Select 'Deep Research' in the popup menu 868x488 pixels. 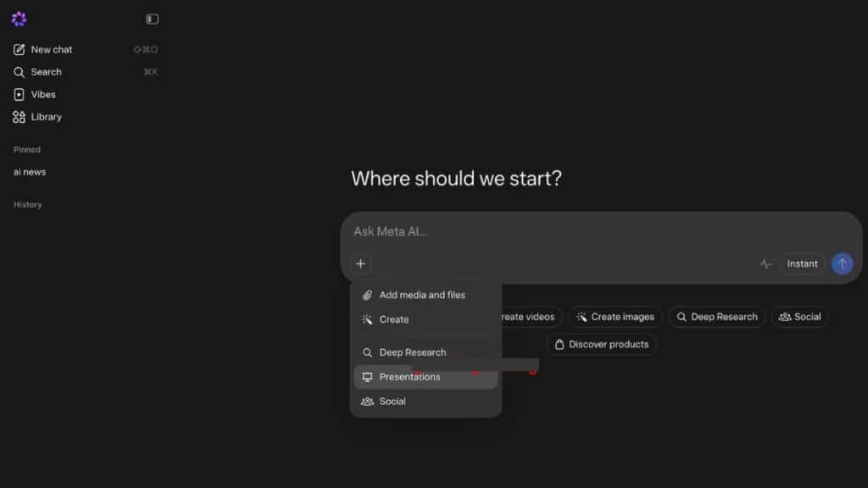click(x=426, y=352)
